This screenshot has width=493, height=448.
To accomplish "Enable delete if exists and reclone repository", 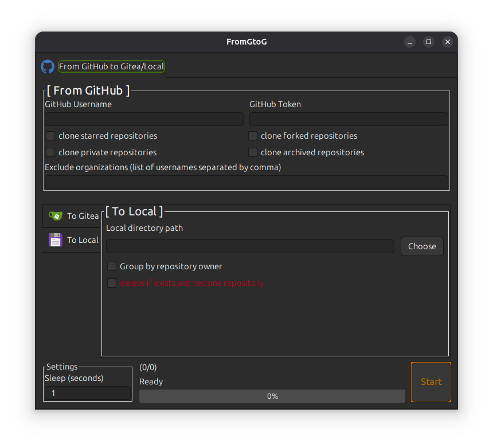I will pyautogui.click(x=112, y=283).
